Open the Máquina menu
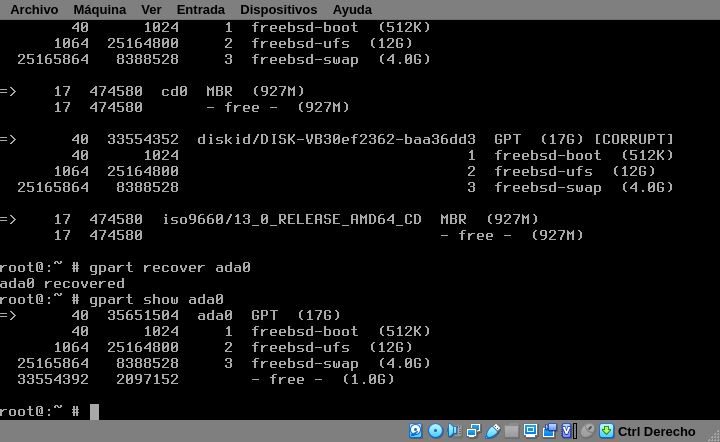This screenshot has width=720, height=442. [100, 10]
